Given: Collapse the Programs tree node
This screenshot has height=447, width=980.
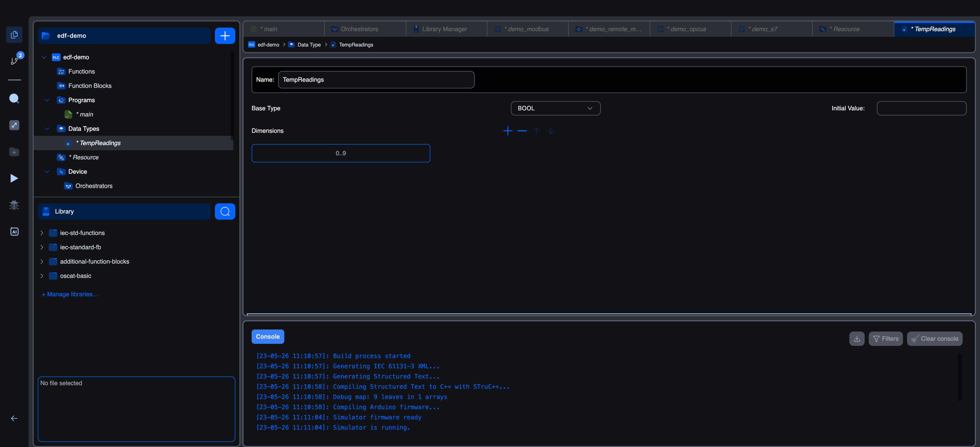Looking at the screenshot, I should (x=47, y=100).
